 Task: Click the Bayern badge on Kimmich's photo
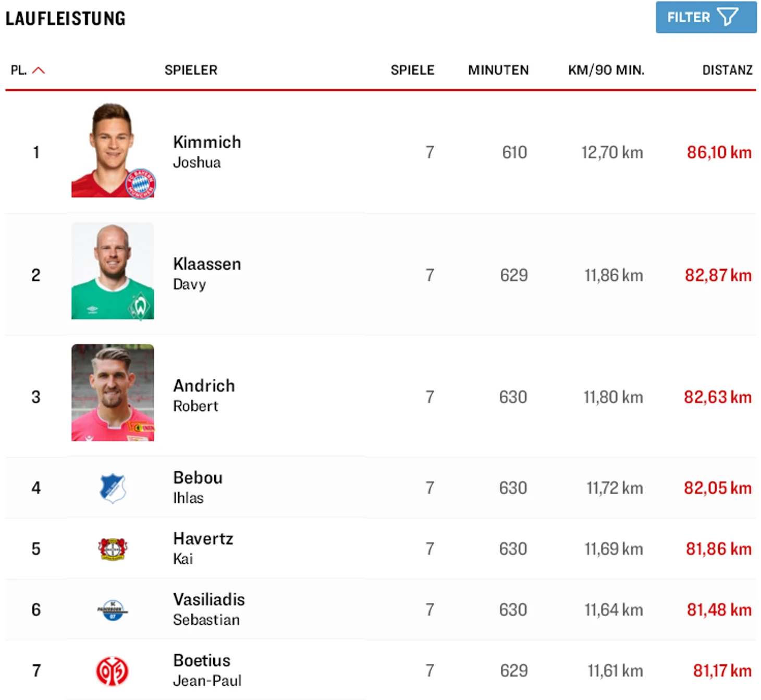(x=141, y=184)
